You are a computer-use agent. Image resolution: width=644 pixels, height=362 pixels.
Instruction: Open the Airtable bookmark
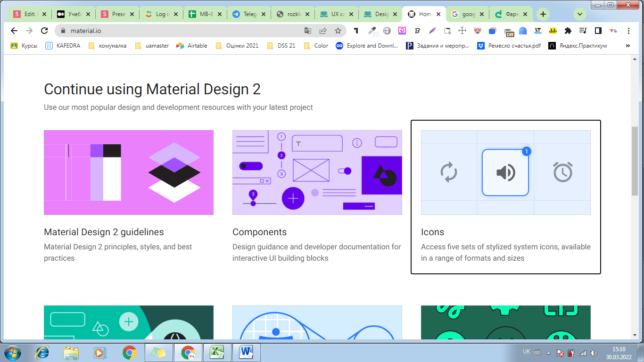pyautogui.click(x=191, y=46)
